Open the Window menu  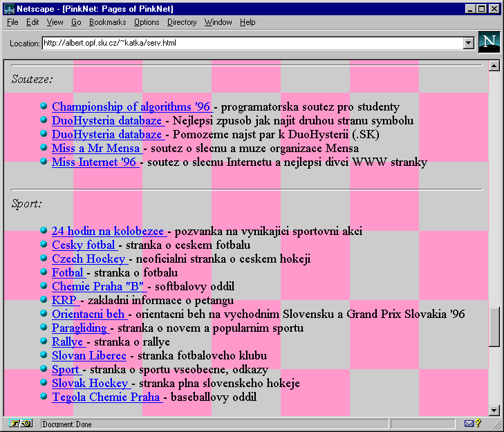pyautogui.click(x=218, y=22)
